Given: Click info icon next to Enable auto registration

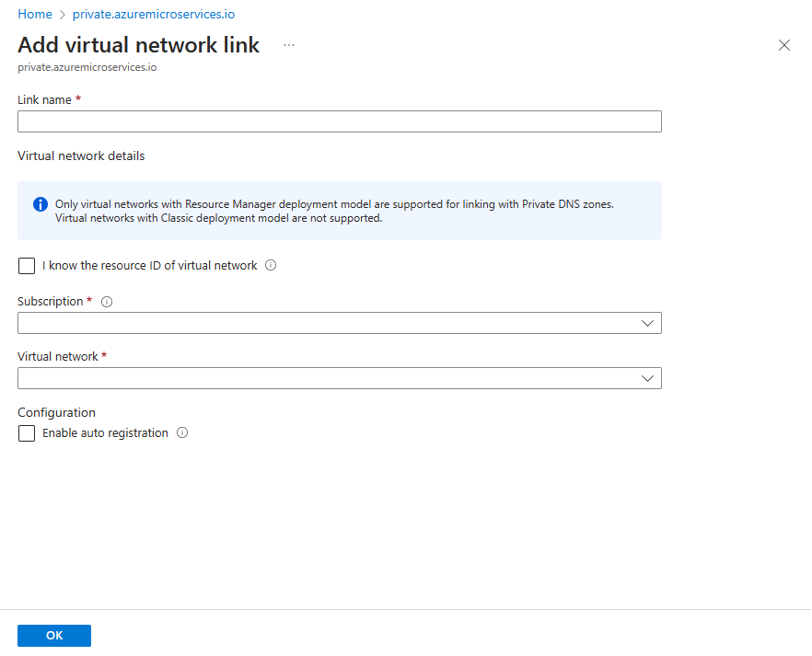Looking at the screenshot, I should click(182, 432).
